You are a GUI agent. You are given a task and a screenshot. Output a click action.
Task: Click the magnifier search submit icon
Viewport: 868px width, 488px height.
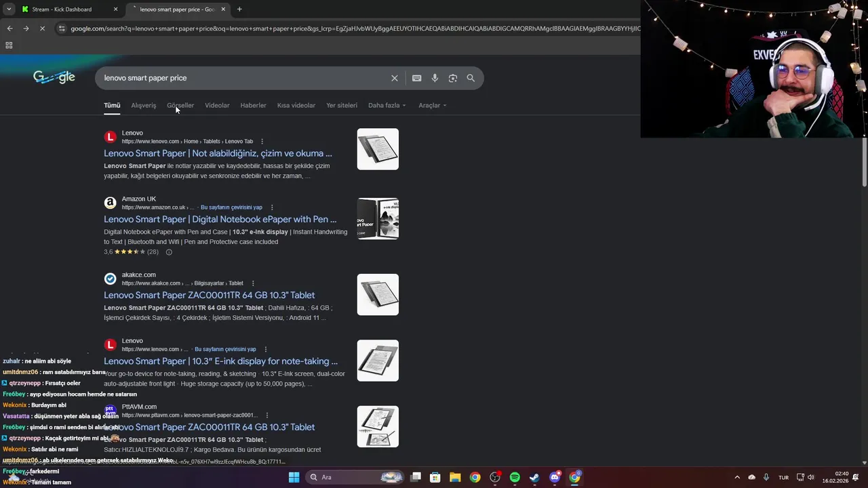[x=471, y=78]
